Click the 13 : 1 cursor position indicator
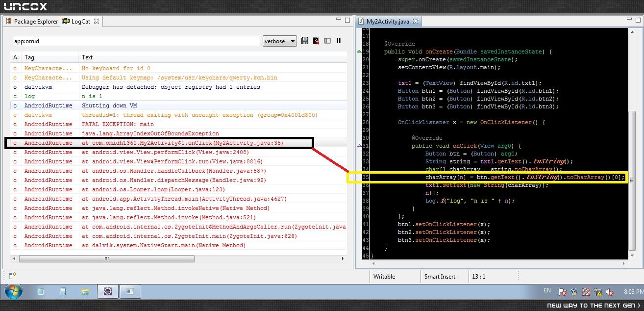644x311 pixels. pos(478,277)
